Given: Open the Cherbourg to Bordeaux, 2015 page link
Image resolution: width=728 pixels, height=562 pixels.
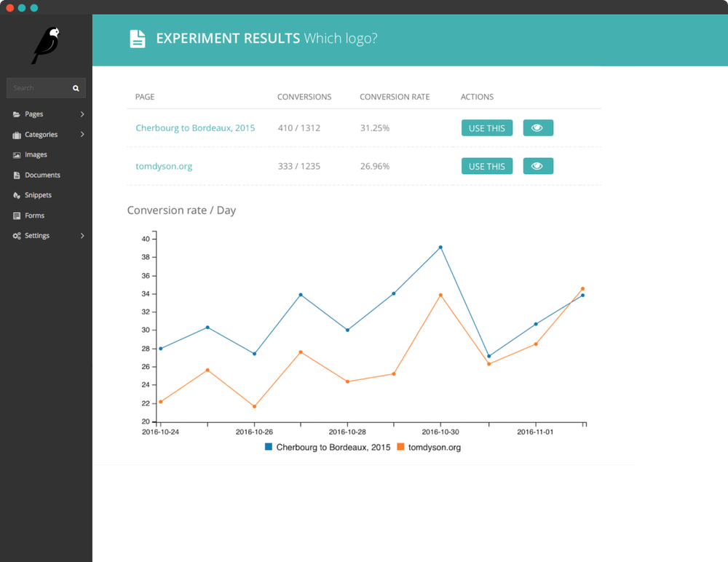Looking at the screenshot, I should coord(195,128).
